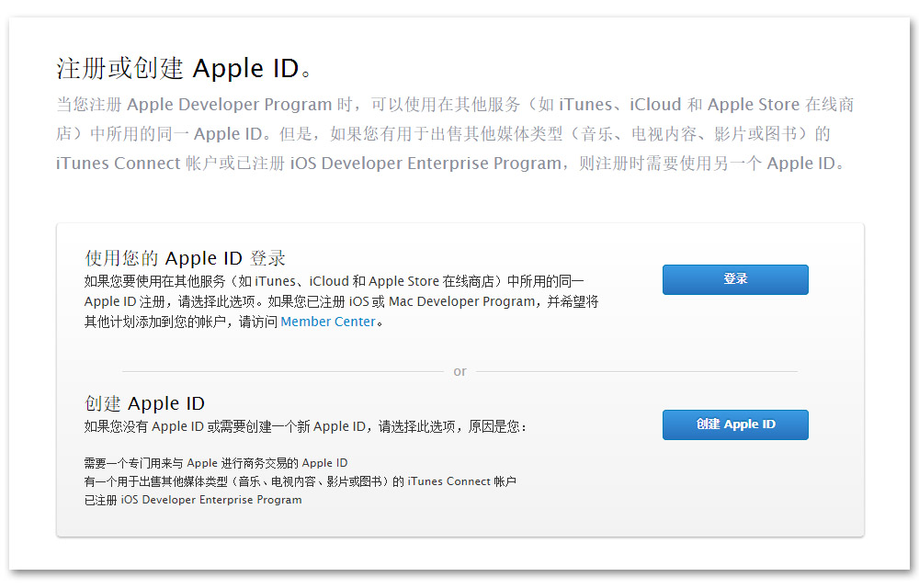Click the or divider between the two sections
The height and width of the screenshot is (588, 919).
tap(459, 370)
